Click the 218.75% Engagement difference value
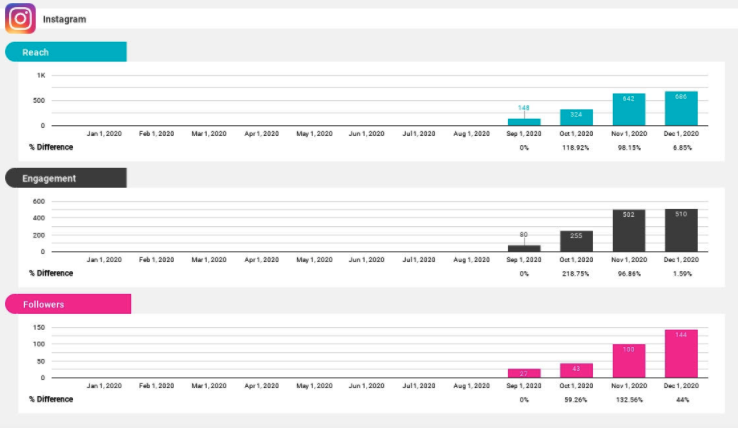 576,273
